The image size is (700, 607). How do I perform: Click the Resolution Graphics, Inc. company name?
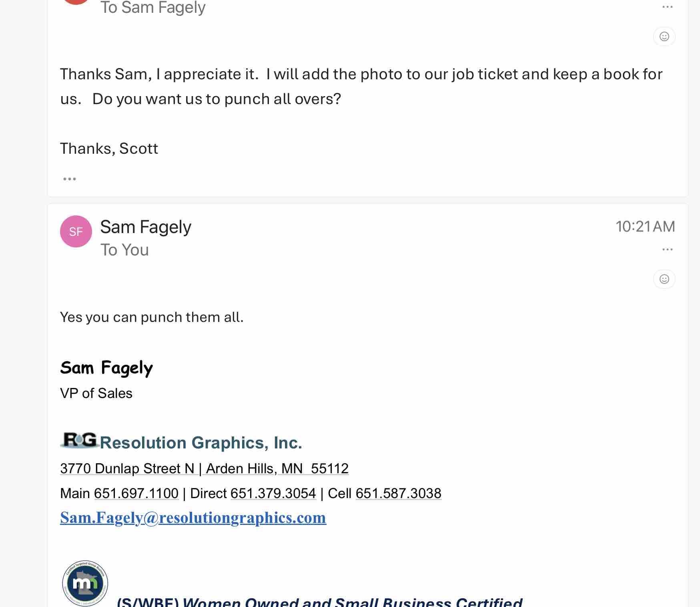click(x=201, y=443)
